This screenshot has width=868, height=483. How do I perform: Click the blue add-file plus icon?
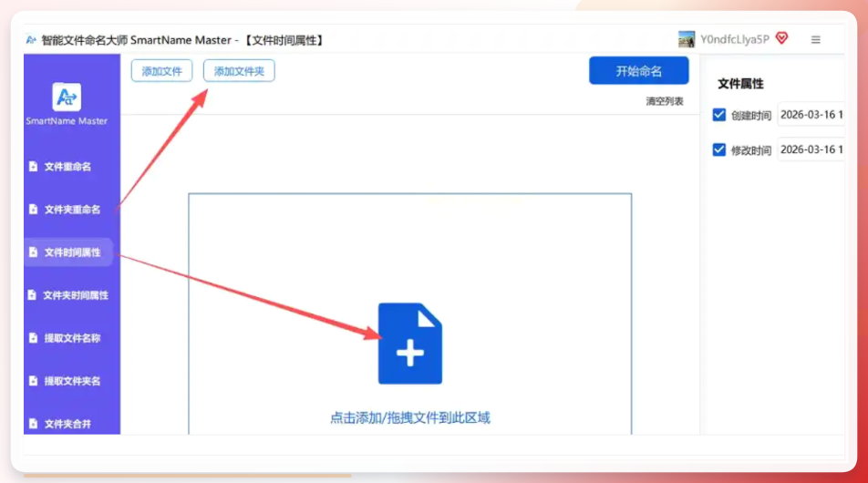click(410, 344)
